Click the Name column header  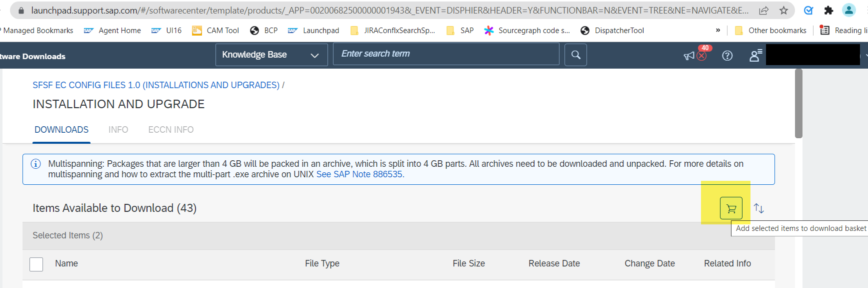click(66, 263)
